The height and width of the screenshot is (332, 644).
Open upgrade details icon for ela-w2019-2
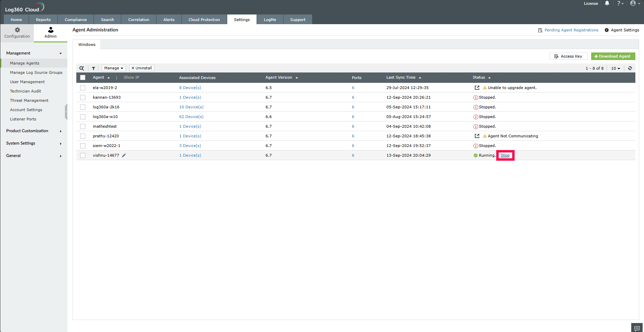[x=477, y=88]
